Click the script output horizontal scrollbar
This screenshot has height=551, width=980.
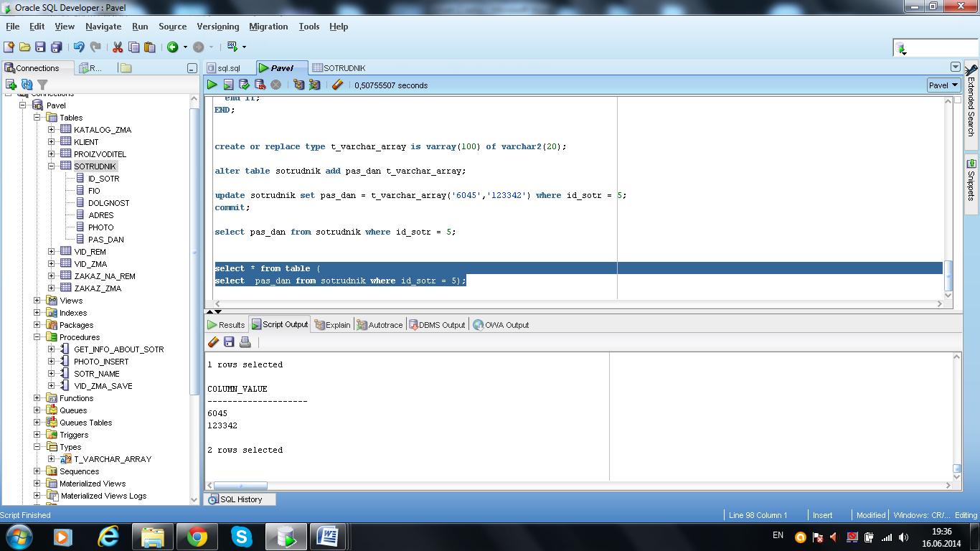(241, 486)
